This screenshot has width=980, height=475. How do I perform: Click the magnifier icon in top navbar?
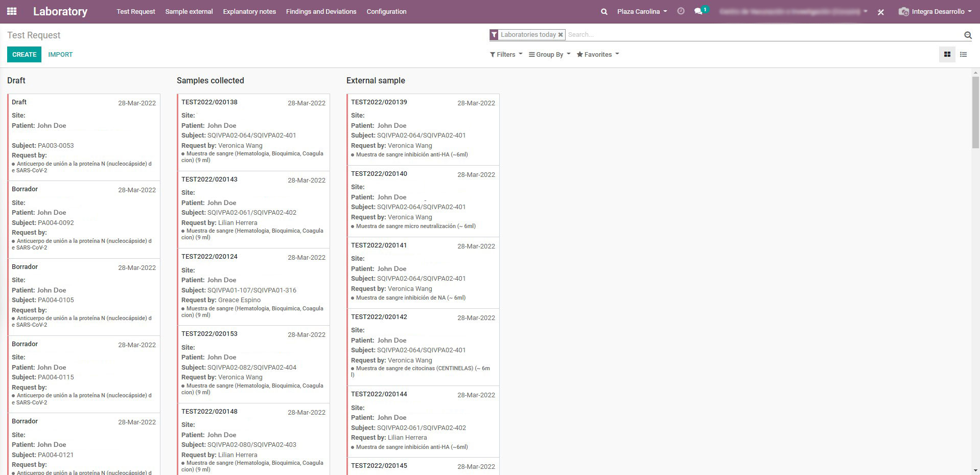604,12
